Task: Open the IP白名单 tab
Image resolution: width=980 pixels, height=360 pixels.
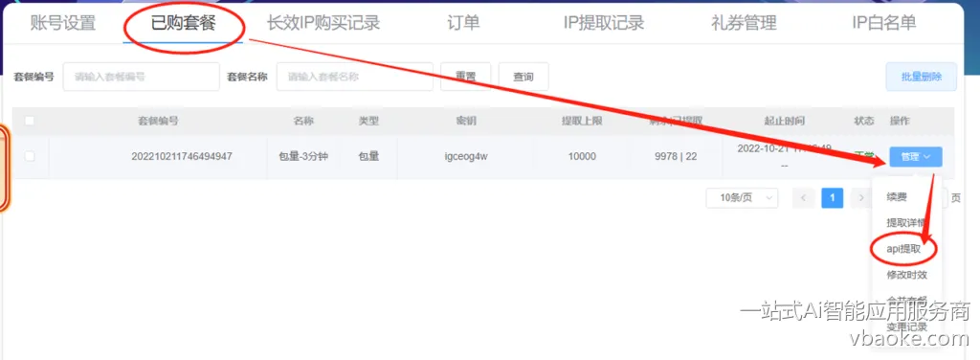Action: (x=883, y=24)
